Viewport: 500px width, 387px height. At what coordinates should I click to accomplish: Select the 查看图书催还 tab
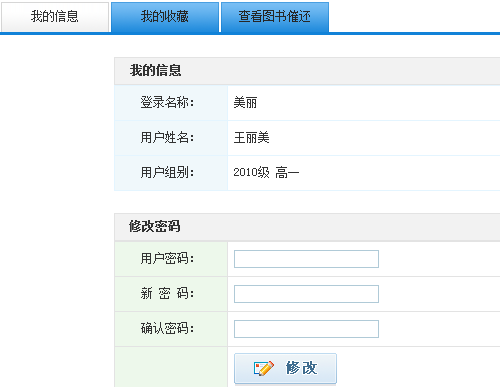275,17
